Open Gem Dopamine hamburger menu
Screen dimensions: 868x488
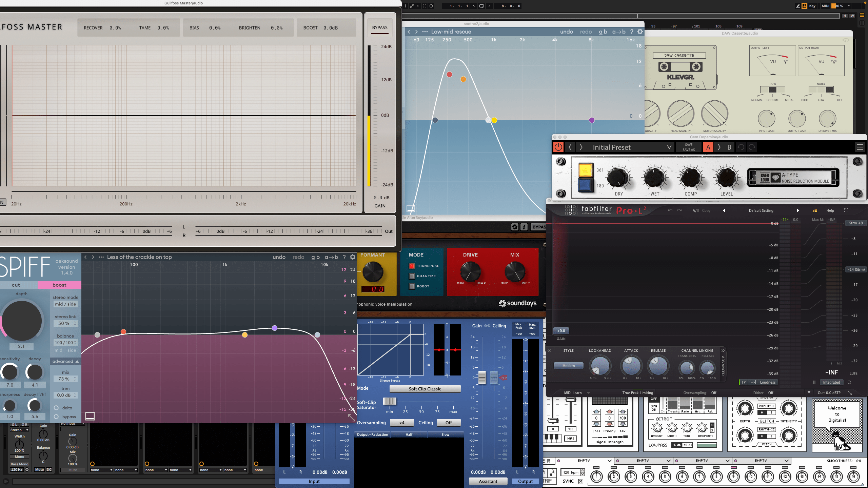(860, 147)
